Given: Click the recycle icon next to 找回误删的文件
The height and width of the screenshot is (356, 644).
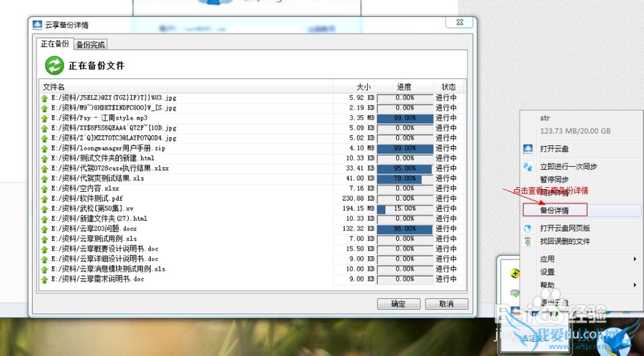Looking at the screenshot, I should [528, 241].
